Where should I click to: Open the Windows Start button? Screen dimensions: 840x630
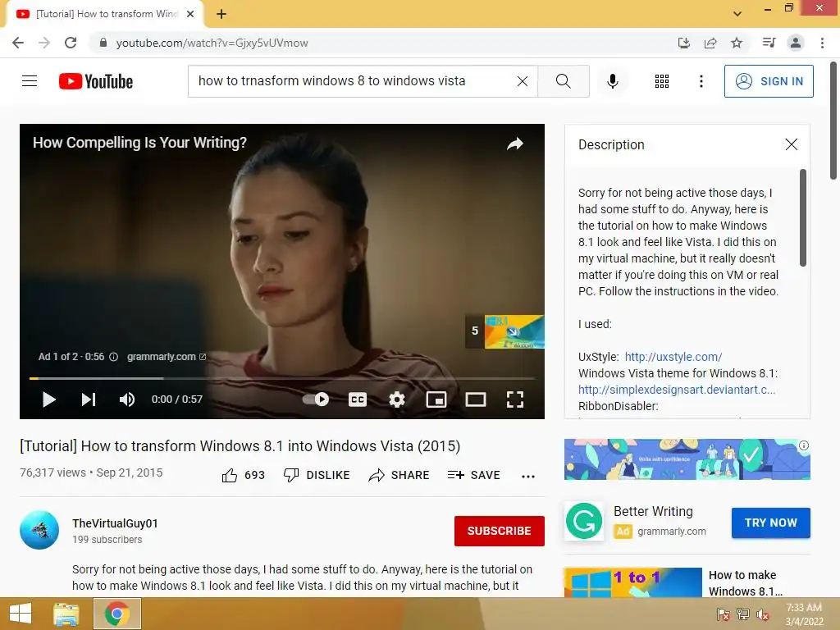click(21, 614)
